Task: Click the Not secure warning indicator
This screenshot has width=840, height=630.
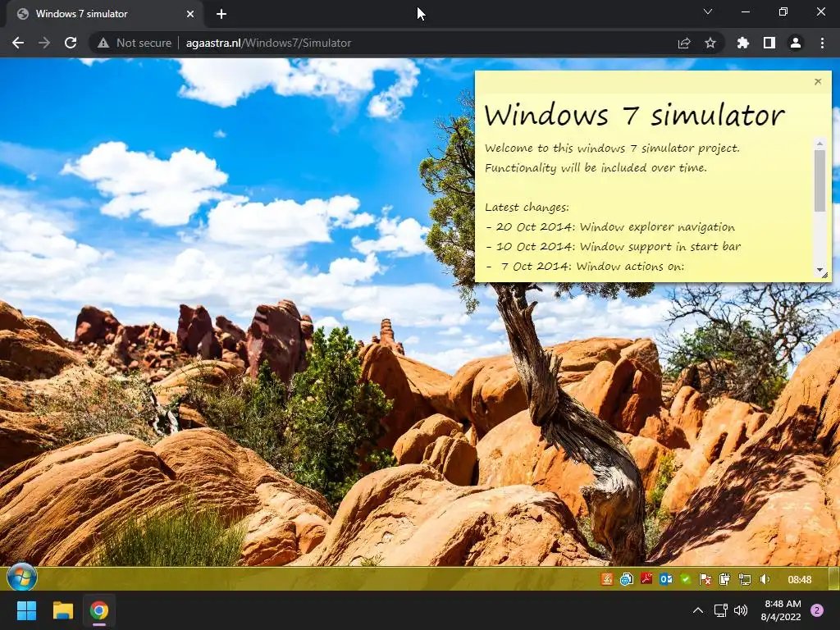Action: 135,43
